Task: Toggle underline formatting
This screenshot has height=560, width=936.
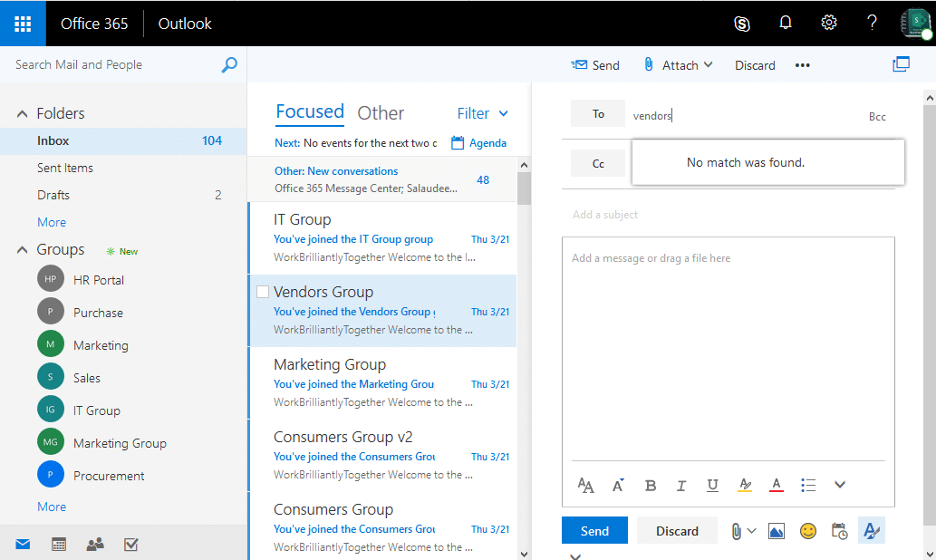Action: 712,485
